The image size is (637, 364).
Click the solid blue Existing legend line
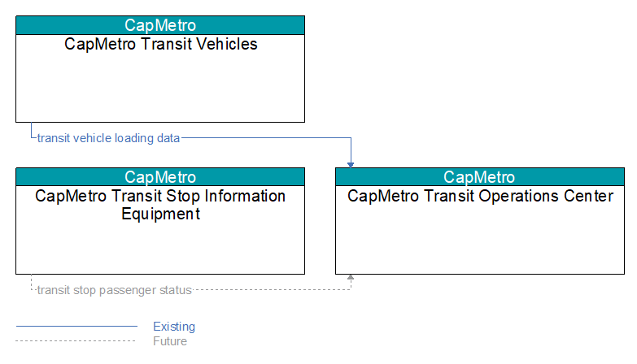[x=76, y=326]
